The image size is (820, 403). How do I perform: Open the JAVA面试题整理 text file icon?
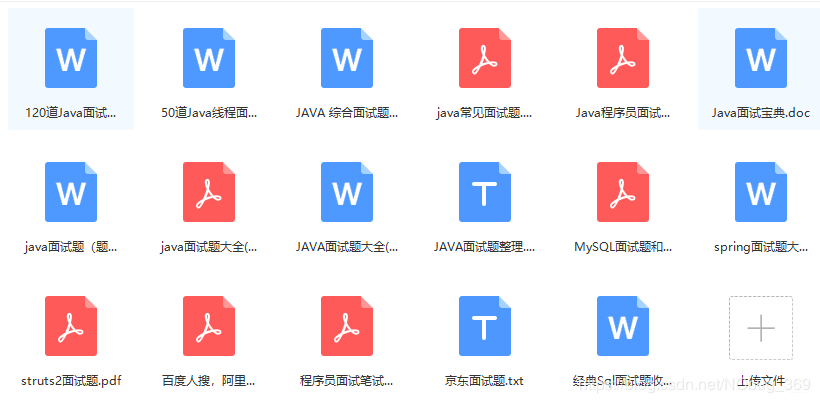point(485,192)
